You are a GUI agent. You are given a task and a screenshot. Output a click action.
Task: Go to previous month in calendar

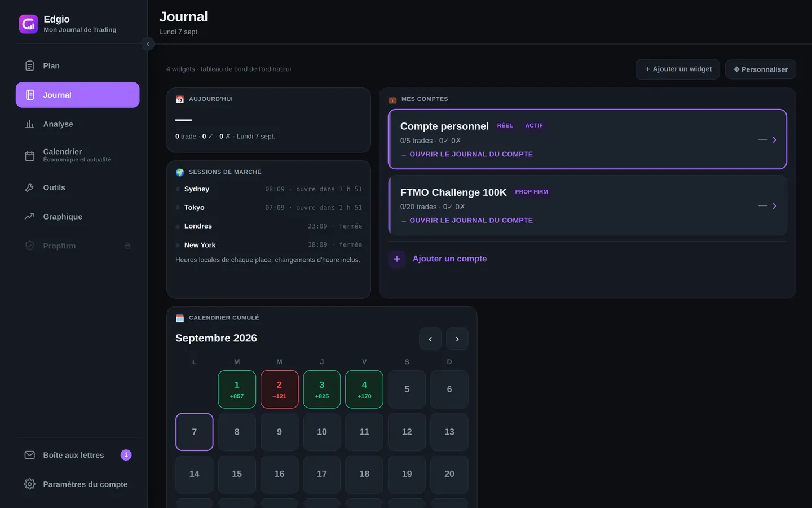pyautogui.click(x=430, y=339)
